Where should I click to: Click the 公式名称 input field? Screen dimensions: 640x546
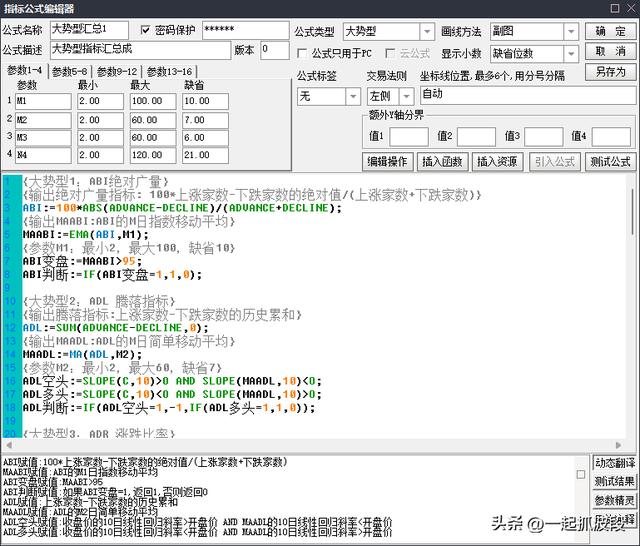tap(89, 30)
